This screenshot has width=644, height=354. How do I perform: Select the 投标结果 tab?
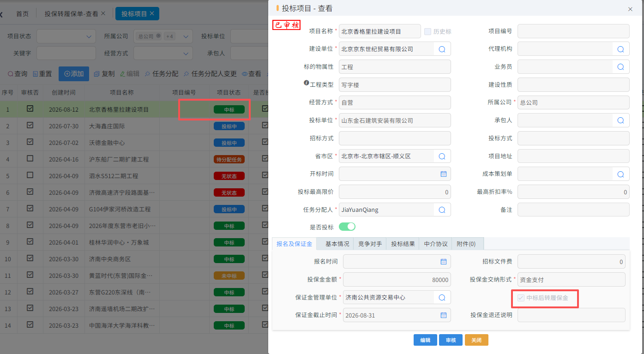click(403, 244)
